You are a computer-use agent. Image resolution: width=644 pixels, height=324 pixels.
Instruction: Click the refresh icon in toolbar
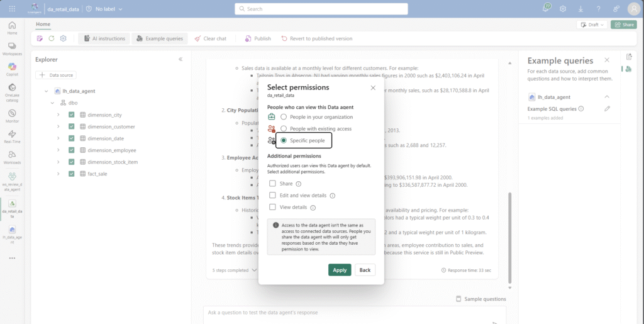tap(52, 38)
